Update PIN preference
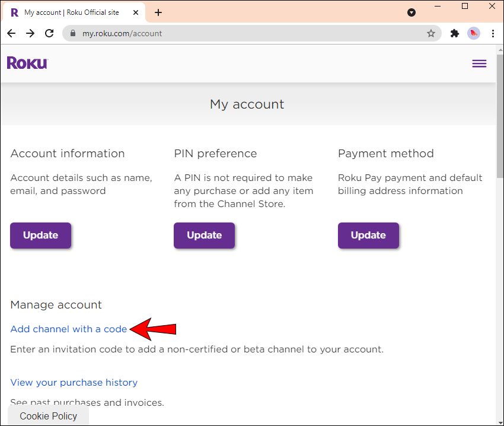Screen dimensions: 504x426 click(204, 236)
